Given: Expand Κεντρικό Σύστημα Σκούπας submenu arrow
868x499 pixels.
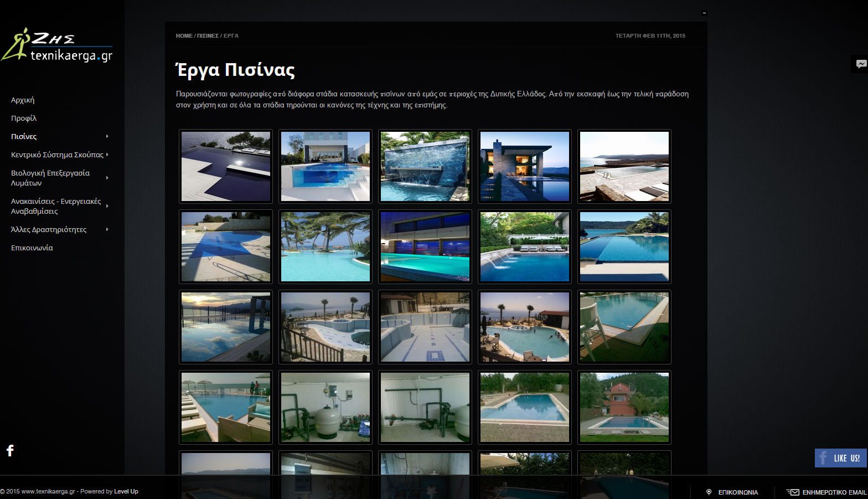Looking at the screenshot, I should click(107, 155).
